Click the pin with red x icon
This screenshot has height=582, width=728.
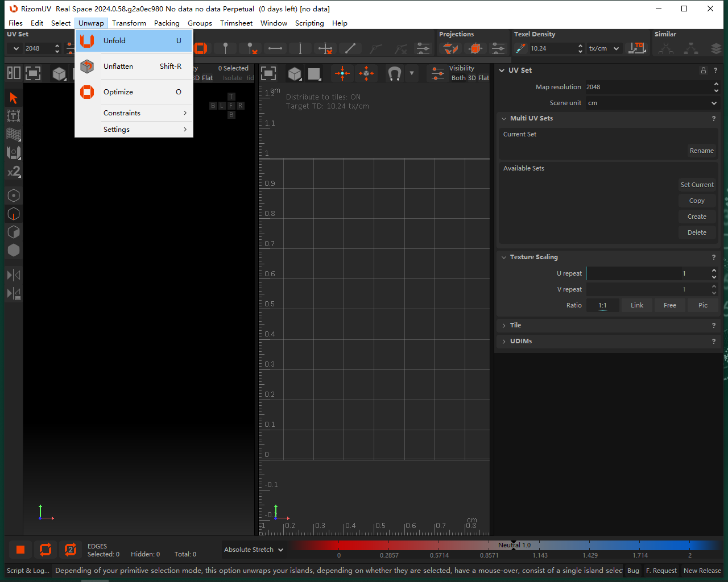(250, 48)
